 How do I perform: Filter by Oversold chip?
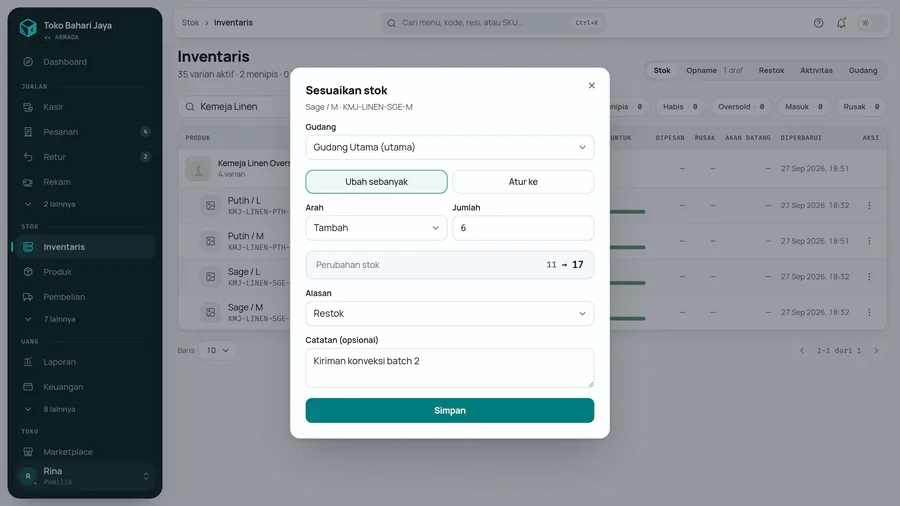tap(741, 107)
